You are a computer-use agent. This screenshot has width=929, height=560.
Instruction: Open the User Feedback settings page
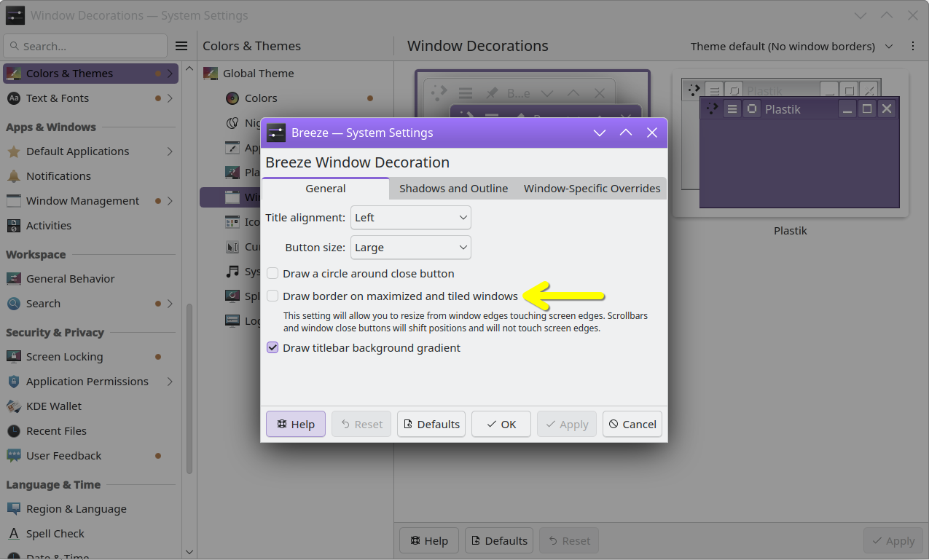[91, 456]
